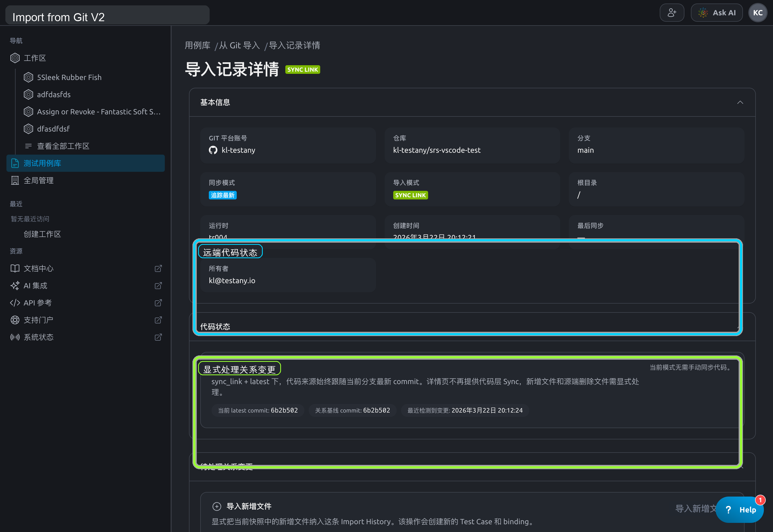Open the 5Sleek Rubber Fish workspace
Viewport: 773px width, 532px height.
pyautogui.click(x=69, y=77)
